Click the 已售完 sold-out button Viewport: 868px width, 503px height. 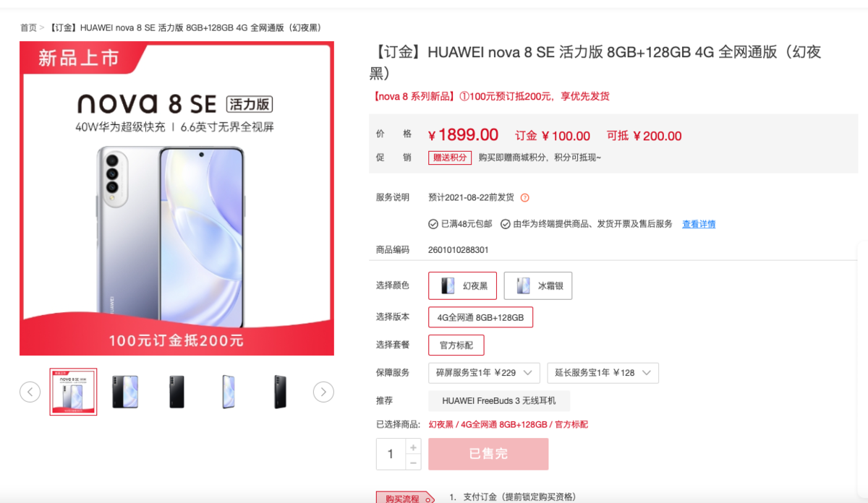(488, 454)
